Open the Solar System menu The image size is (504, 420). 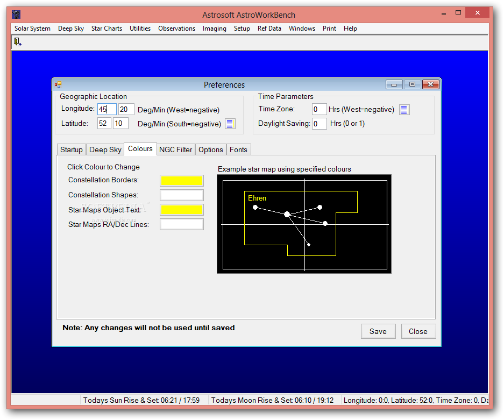click(32, 29)
